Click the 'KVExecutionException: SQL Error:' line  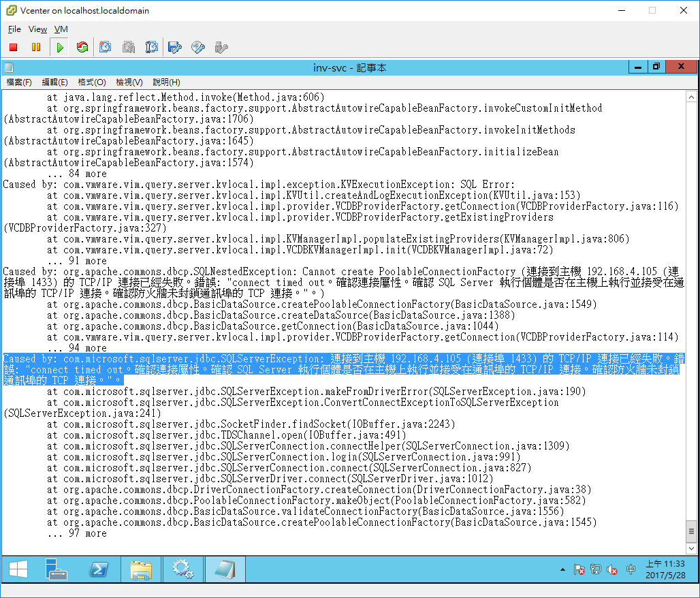259,185
